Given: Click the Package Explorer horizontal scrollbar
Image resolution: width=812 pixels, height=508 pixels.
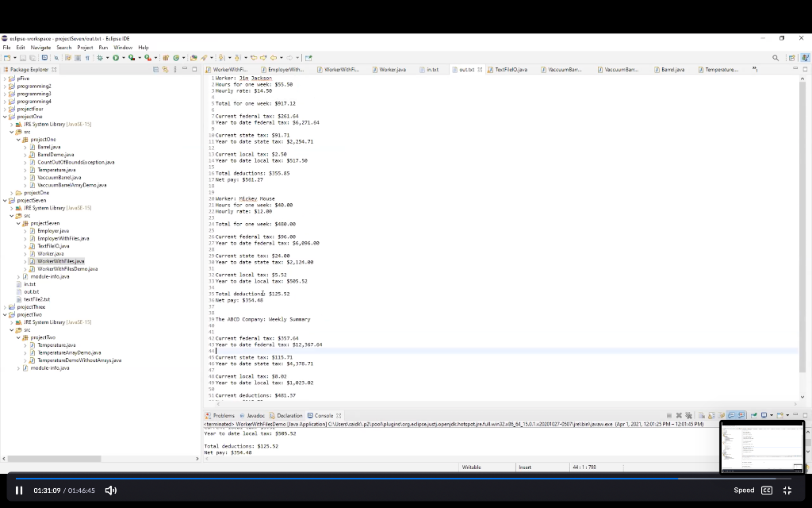Looking at the screenshot, I should tap(54, 459).
